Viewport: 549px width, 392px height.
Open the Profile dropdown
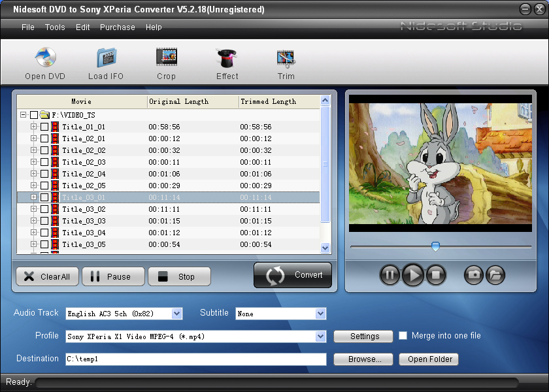coord(320,336)
